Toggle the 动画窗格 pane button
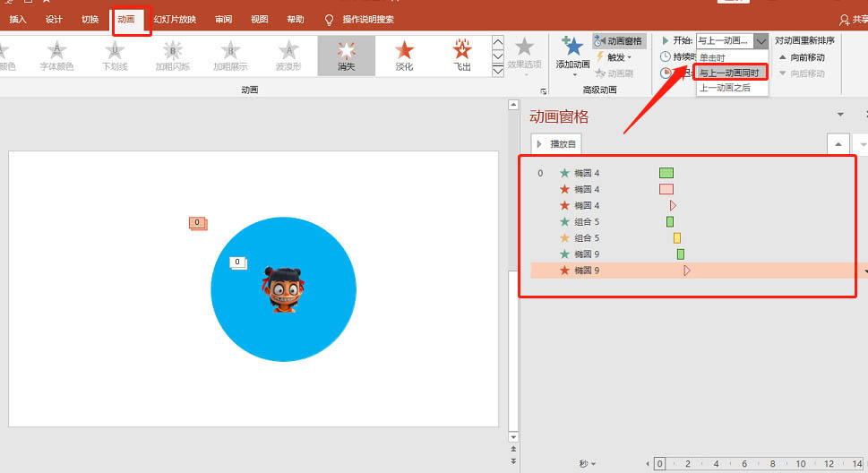868x473 pixels. (x=618, y=41)
